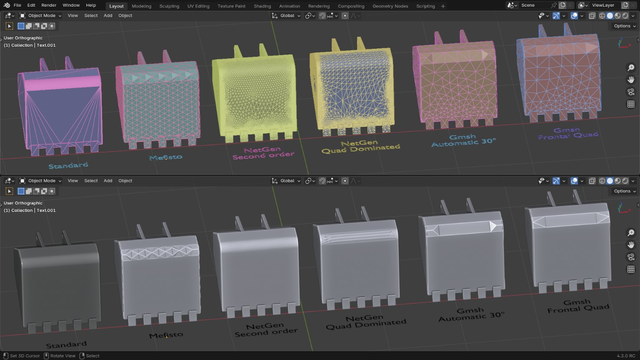Open the Help menu

pyautogui.click(x=91, y=5)
